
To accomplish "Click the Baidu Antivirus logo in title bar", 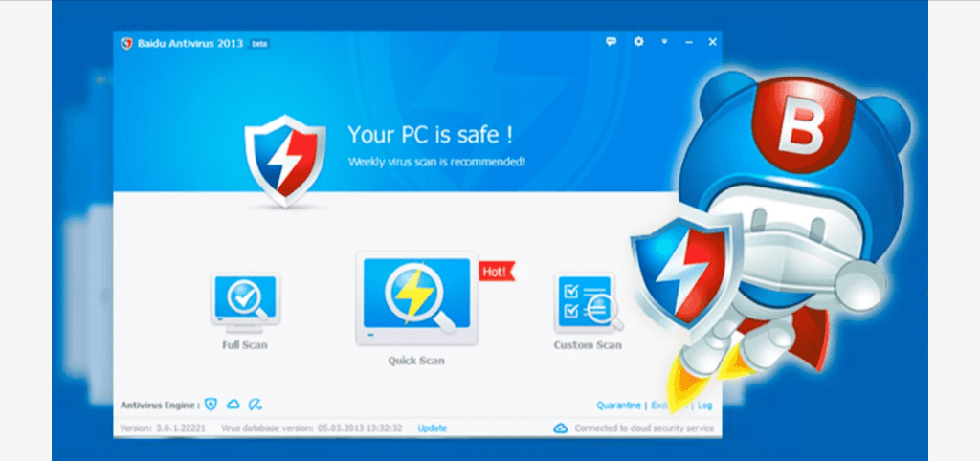I will [127, 44].
